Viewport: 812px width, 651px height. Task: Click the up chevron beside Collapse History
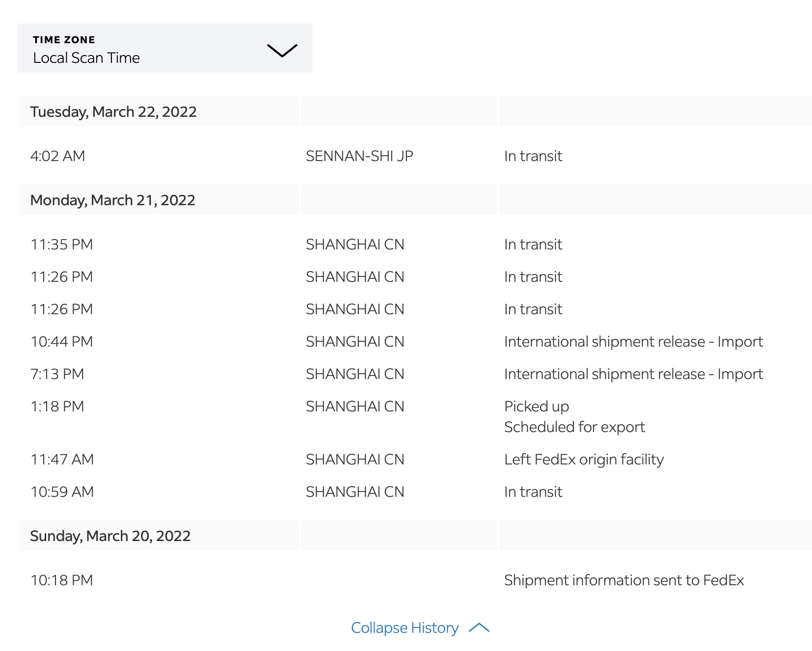tap(479, 628)
